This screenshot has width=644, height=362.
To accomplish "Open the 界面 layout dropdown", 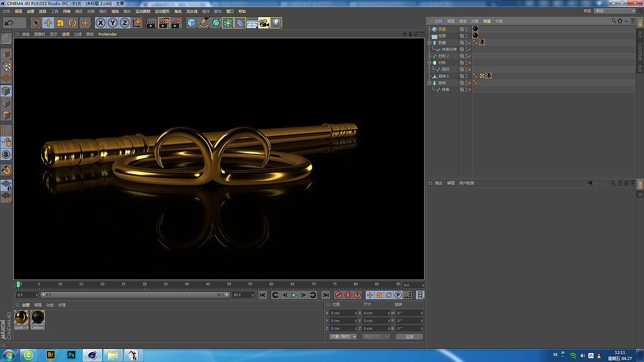I will click(615, 11).
